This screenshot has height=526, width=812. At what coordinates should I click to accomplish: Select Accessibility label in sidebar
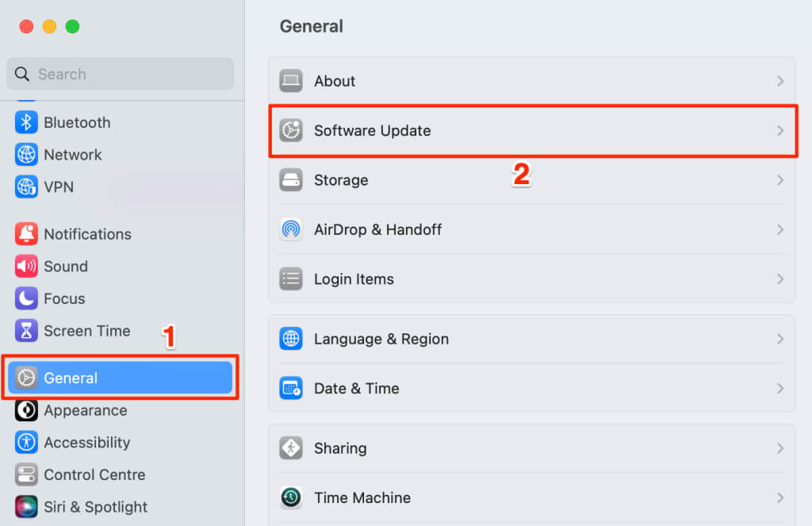pos(87,443)
